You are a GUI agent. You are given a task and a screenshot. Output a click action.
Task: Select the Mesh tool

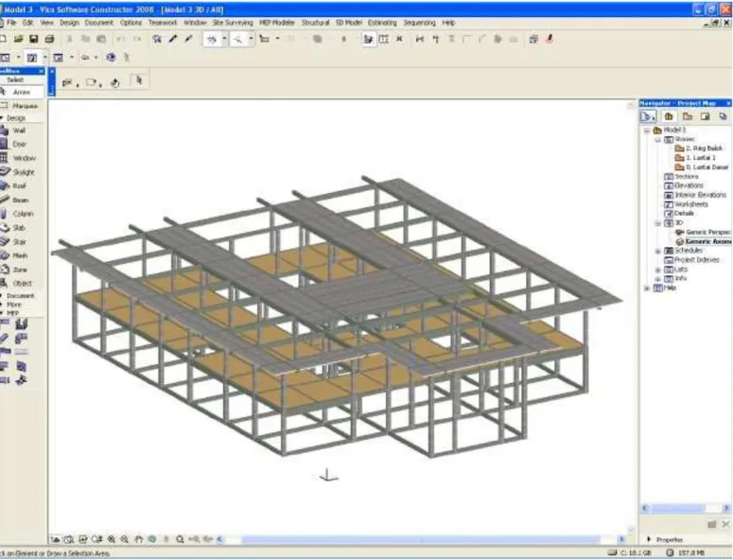coord(19,255)
